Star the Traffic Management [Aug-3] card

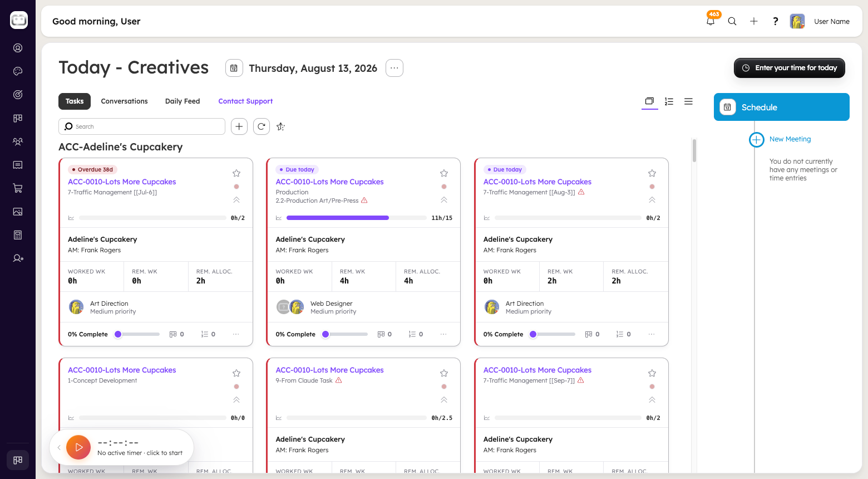652,173
